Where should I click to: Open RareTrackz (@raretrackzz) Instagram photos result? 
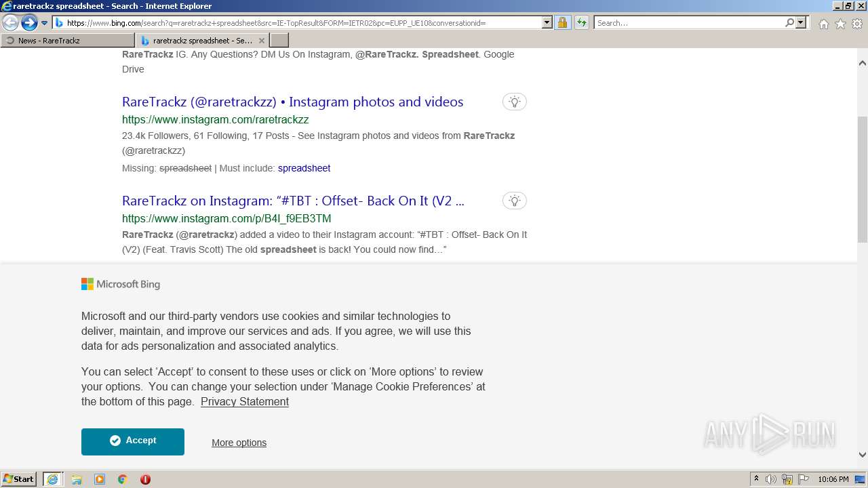292,102
